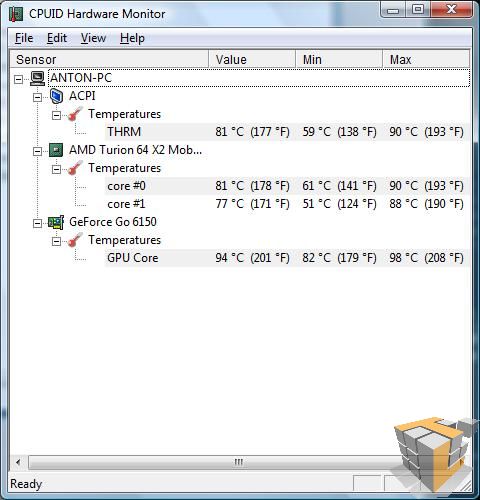Select the GPU Core temperature row
This screenshot has height=500, width=480.
(x=287, y=258)
